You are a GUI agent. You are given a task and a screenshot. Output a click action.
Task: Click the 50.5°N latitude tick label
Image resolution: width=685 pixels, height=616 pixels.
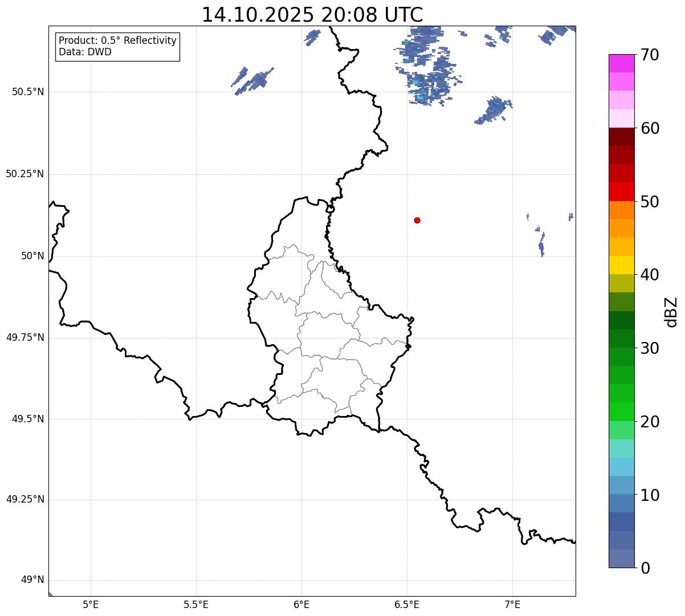(x=28, y=92)
